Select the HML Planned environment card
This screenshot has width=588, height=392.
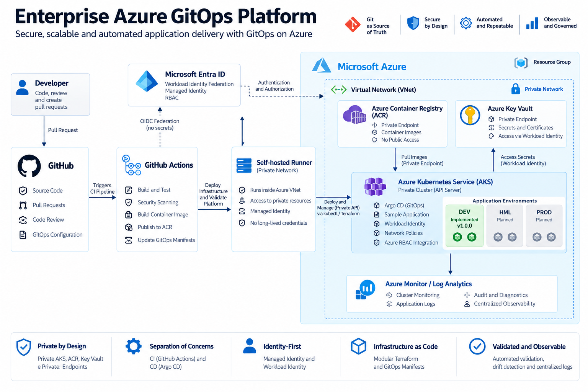click(505, 225)
